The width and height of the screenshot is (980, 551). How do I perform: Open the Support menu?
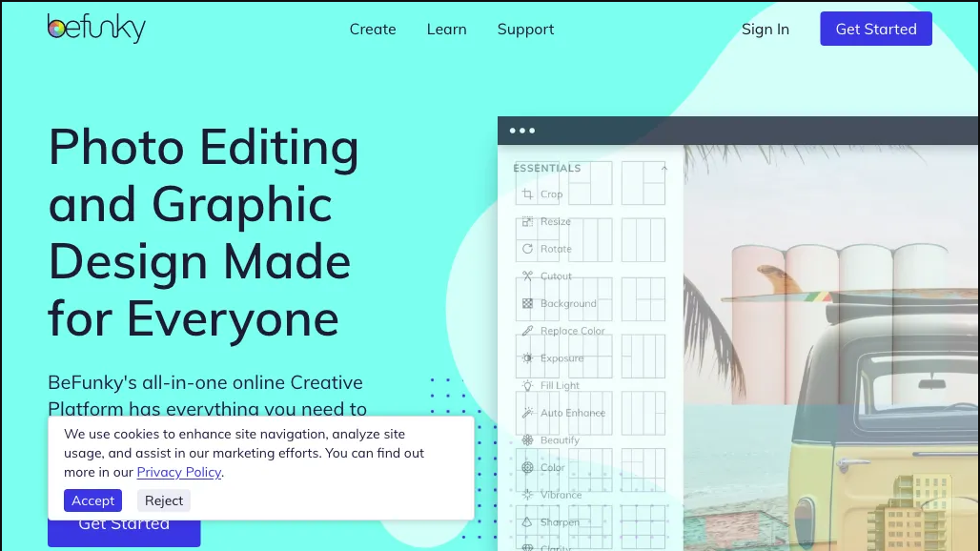[x=525, y=30]
